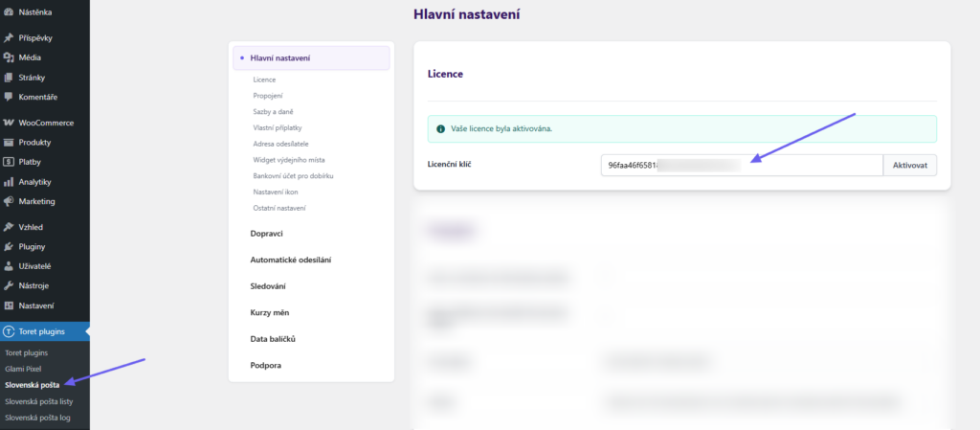Click the WooCommerce logo icon
This screenshot has width=980, height=430.
(9, 123)
